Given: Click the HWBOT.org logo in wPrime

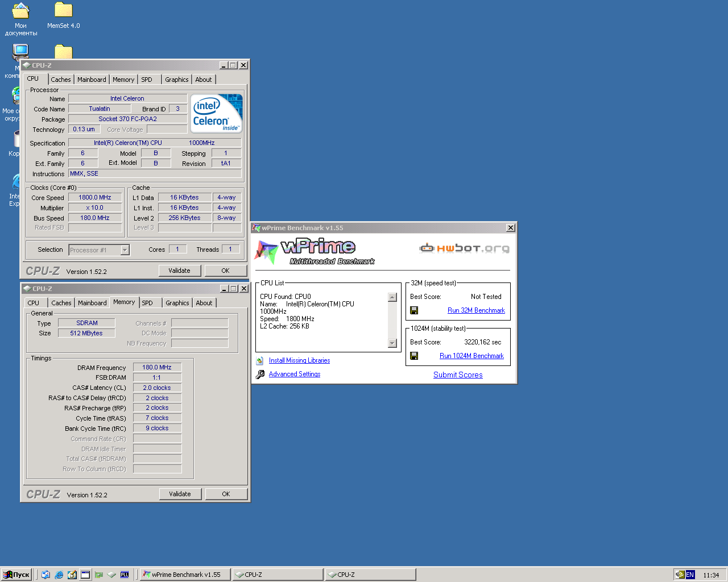Looking at the screenshot, I should tap(464, 248).
